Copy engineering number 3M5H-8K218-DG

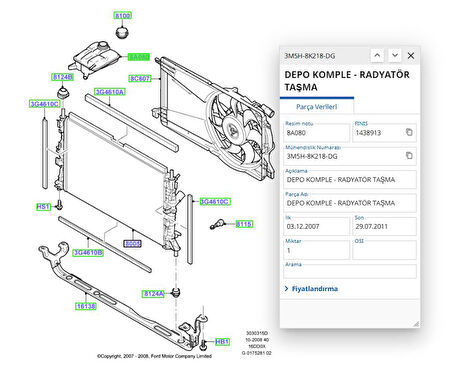click(x=409, y=156)
